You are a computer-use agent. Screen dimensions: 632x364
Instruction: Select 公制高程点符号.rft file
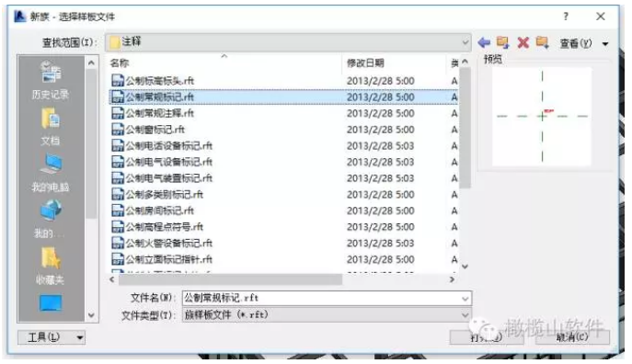coord(283,227)
